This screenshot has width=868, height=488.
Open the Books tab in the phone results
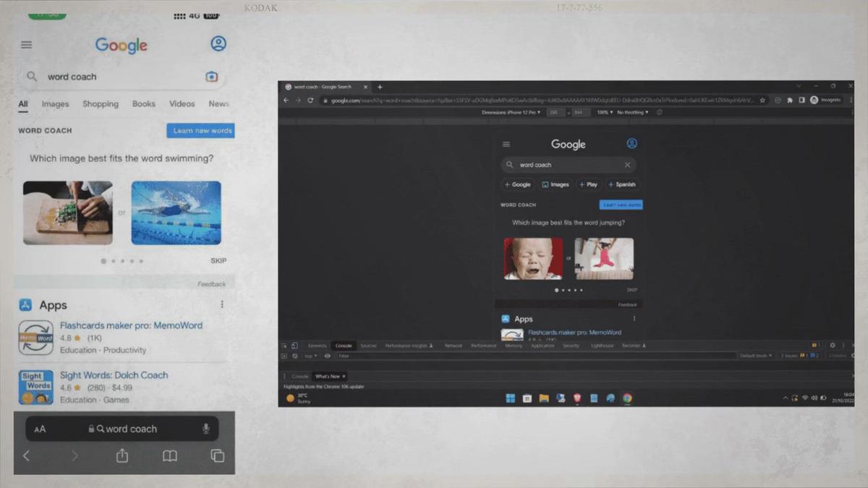[144, 104]
